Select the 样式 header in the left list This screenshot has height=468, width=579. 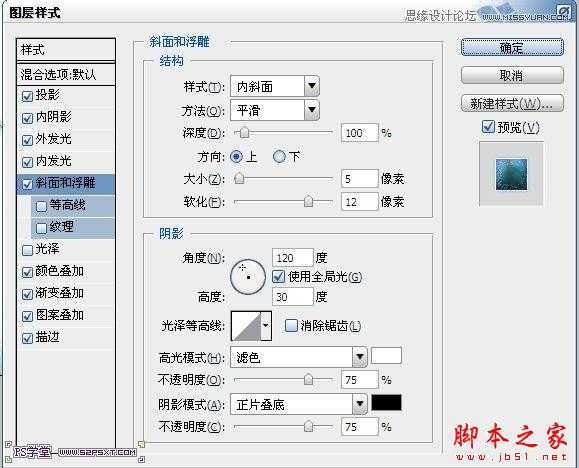[x=66, y=49]
